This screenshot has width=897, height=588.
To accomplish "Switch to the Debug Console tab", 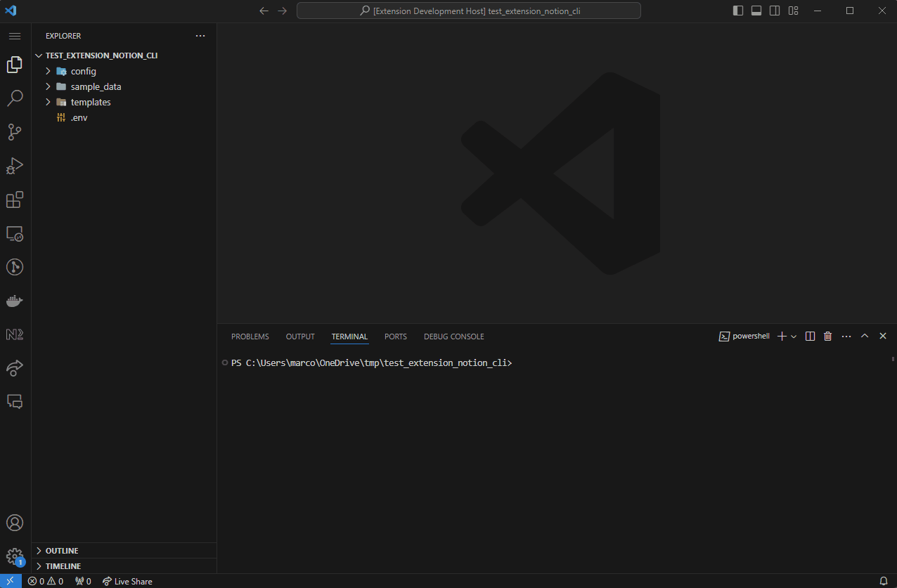I will (x=453, y=337).
